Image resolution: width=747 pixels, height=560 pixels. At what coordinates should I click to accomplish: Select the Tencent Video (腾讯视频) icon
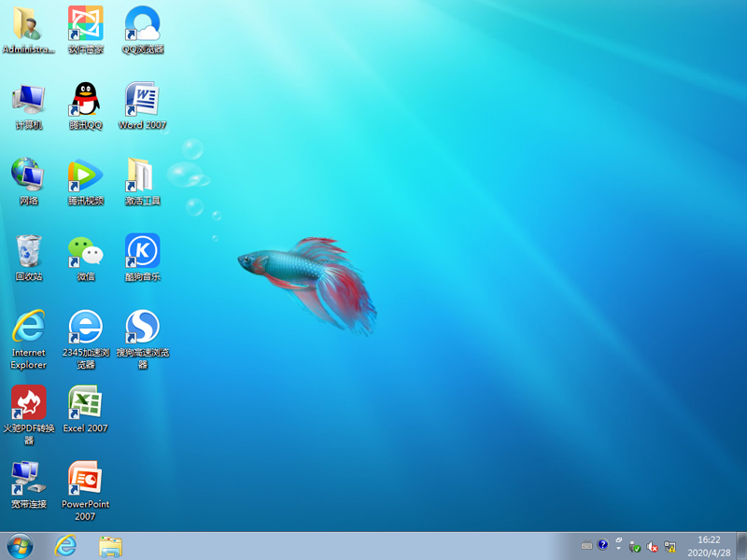tap(86, 176)
